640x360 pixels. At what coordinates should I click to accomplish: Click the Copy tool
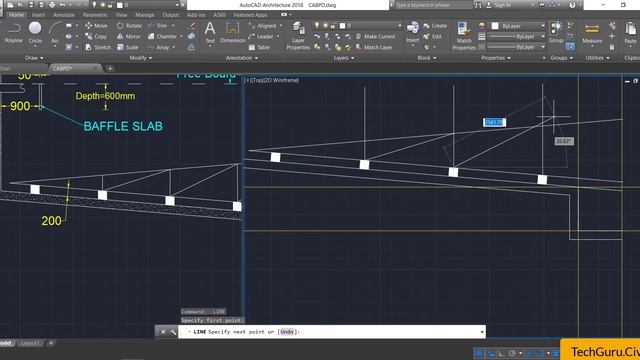tap(96, 36)
